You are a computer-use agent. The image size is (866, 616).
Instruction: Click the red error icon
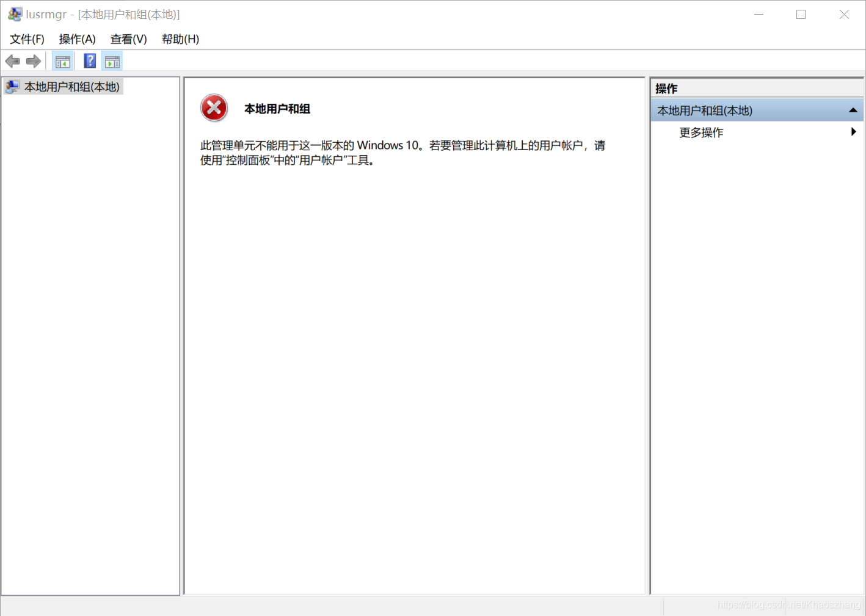[x=214, y=109]
